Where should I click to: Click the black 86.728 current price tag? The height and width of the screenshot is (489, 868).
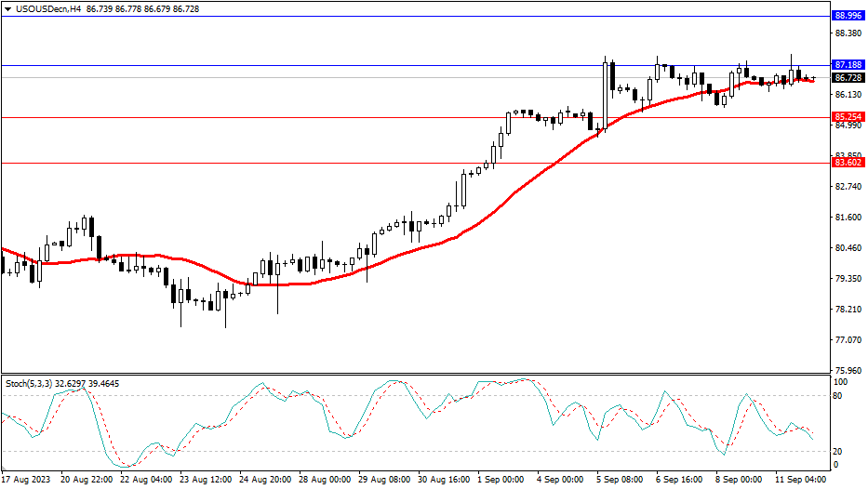[x=848, y=78]
